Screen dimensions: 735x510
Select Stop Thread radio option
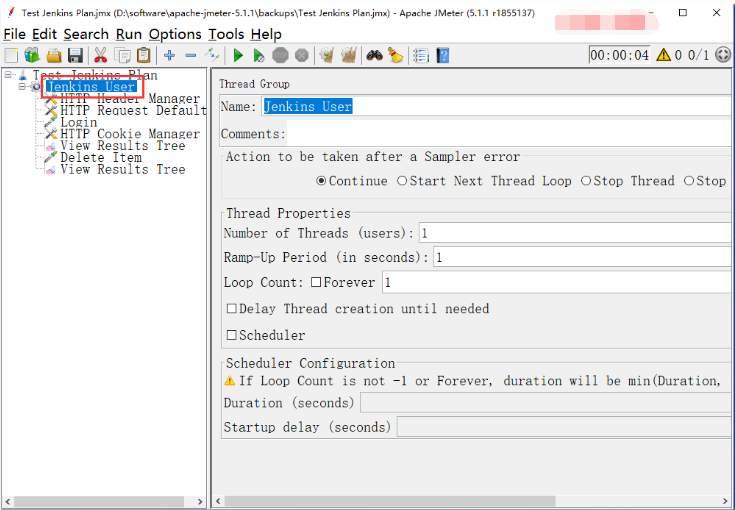[628, 181]
